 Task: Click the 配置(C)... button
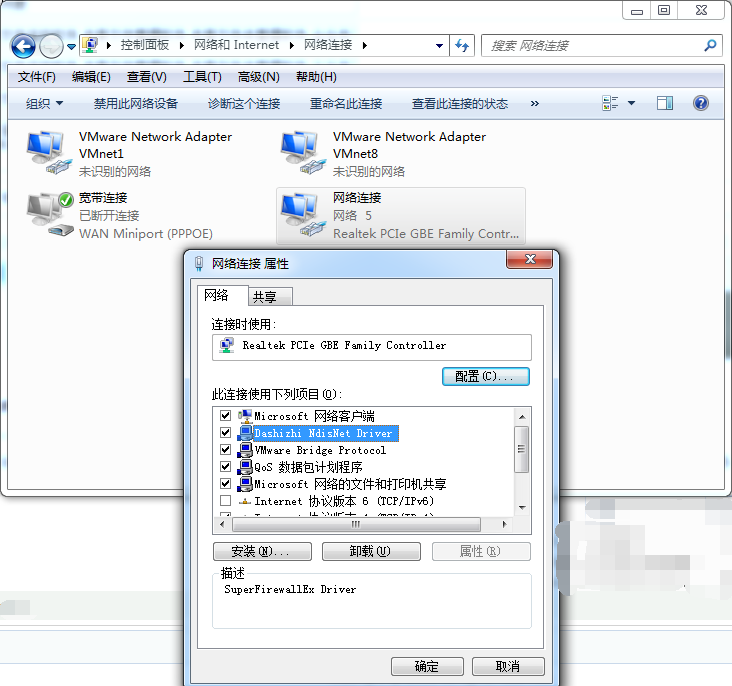(x=486, y=376)
